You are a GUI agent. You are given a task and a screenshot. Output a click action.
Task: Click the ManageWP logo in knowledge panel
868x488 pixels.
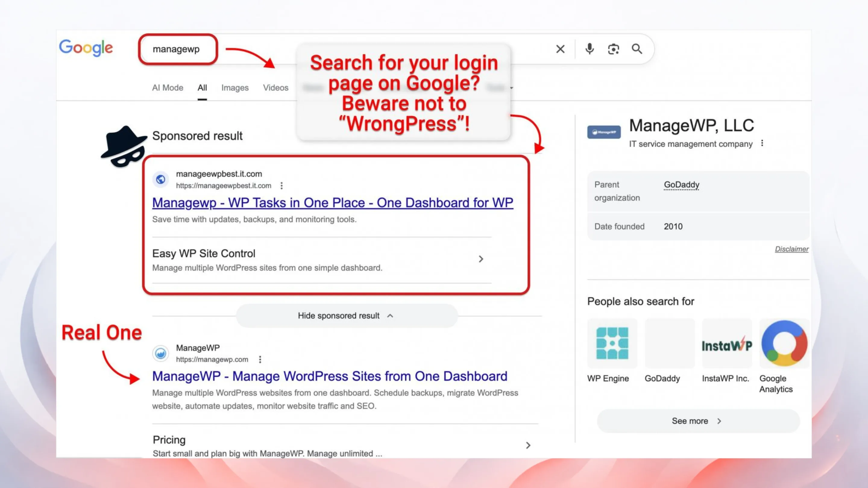pos(603,132)
